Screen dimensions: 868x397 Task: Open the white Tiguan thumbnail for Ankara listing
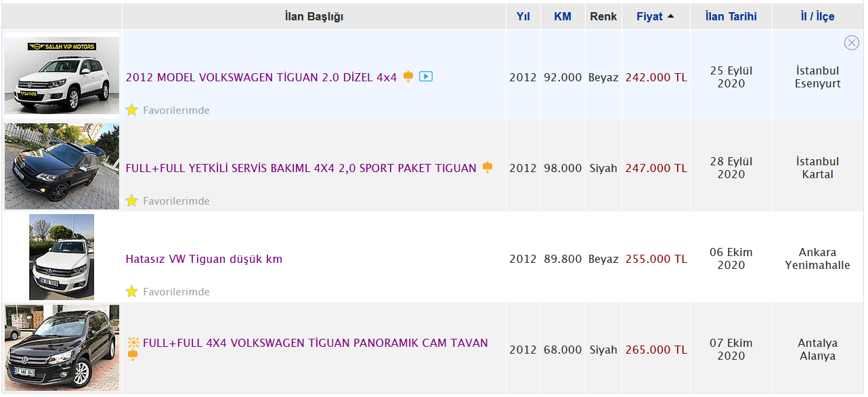(x=62, y=257)
